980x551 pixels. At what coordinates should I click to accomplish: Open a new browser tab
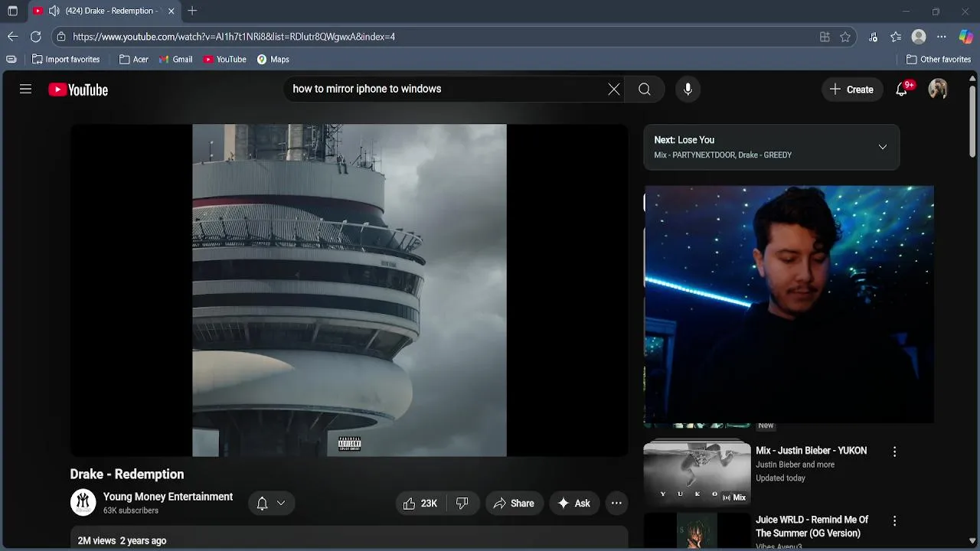pyautogui.click(x=192, y=11)
